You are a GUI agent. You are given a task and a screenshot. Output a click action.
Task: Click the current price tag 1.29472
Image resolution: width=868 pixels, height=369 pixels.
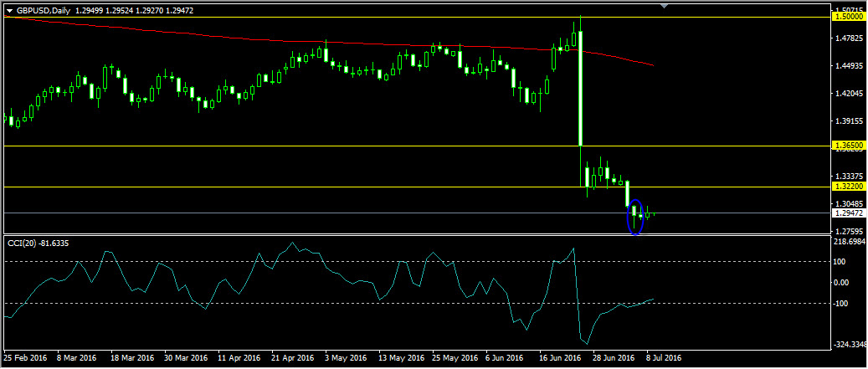pos(849,213)
